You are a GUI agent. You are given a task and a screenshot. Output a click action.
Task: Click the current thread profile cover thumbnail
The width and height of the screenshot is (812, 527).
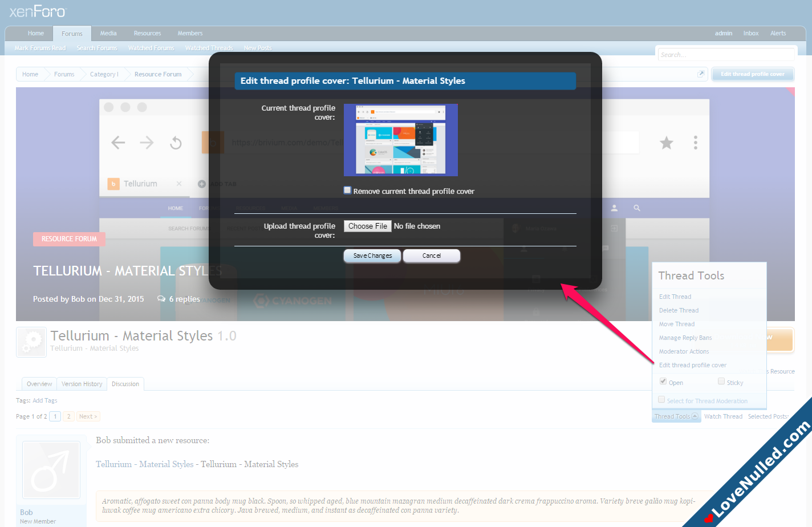[x=401, y=140]
